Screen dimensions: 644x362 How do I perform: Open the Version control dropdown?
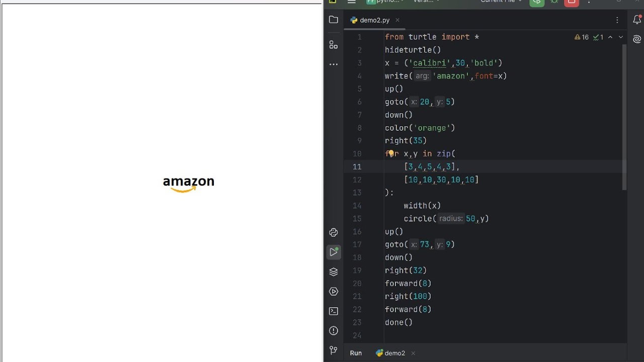426,2
